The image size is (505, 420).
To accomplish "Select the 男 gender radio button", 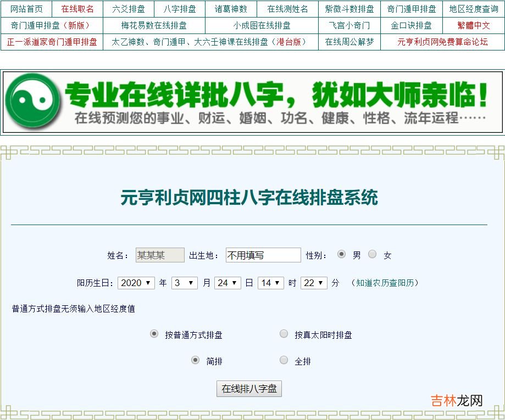I will coord(341,254).
